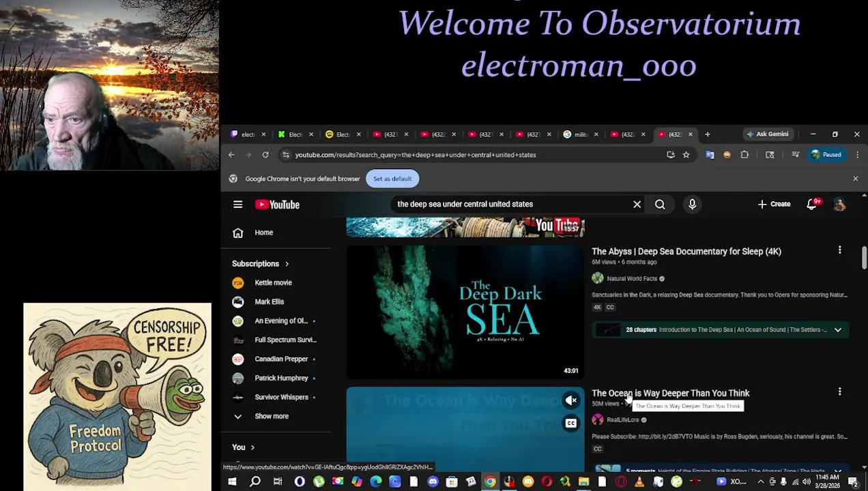Start voice search with microphone
The image size is (868, 491).
[692, 205]
